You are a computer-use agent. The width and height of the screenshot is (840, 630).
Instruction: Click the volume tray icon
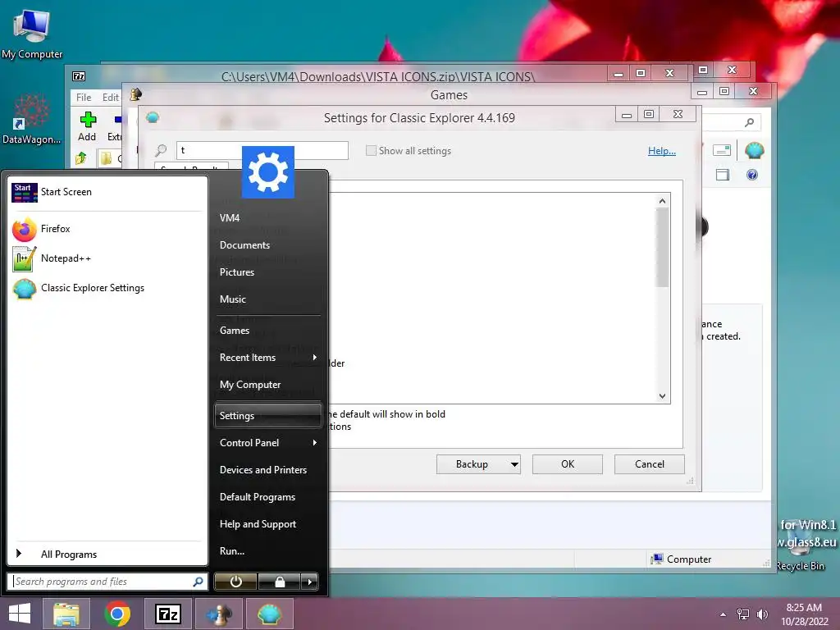(762, 614)
